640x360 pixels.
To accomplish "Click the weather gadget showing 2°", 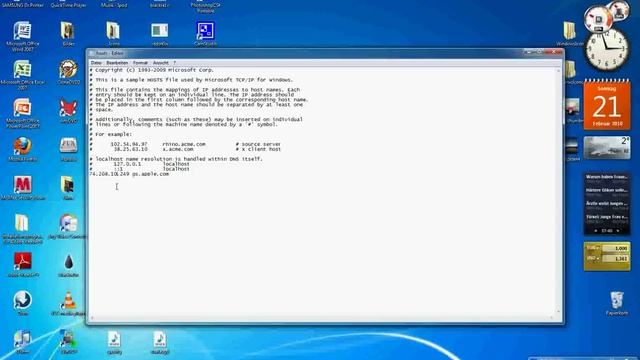I will click(607, 147).
